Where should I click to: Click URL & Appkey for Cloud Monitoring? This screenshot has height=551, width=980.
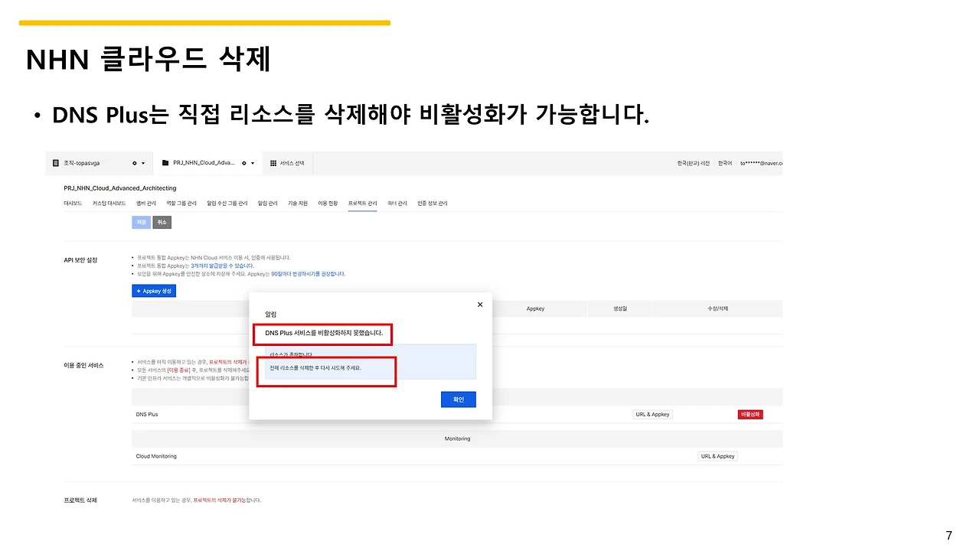[x=717, y=456]
